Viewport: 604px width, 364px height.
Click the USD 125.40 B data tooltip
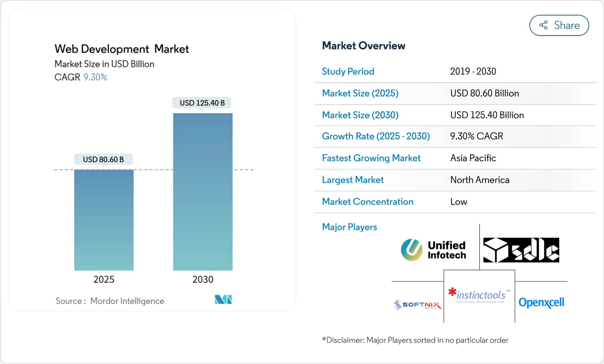(x=202, y=103)
